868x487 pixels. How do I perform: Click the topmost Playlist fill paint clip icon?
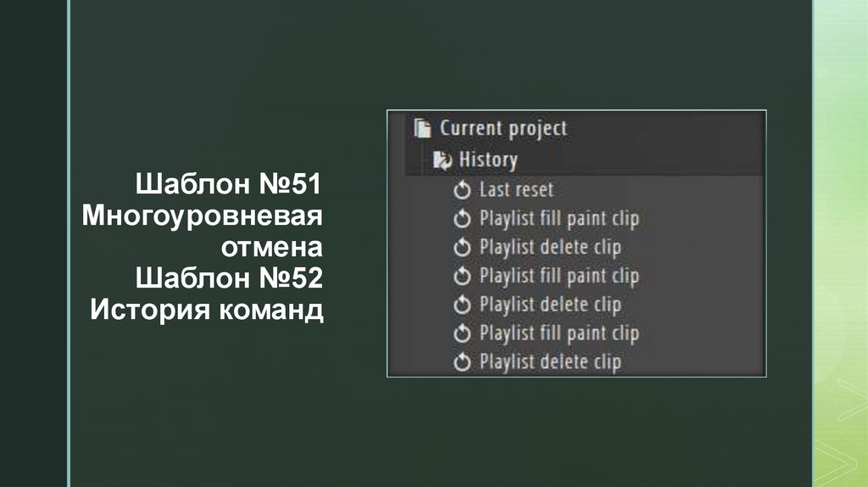click(462, 219)
